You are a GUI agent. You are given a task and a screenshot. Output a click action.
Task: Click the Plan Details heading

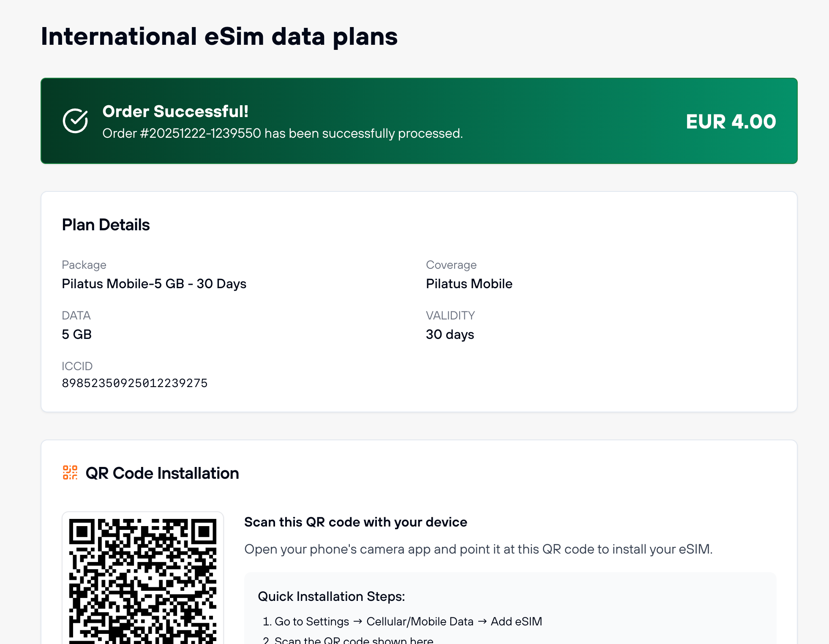[106, 225]
